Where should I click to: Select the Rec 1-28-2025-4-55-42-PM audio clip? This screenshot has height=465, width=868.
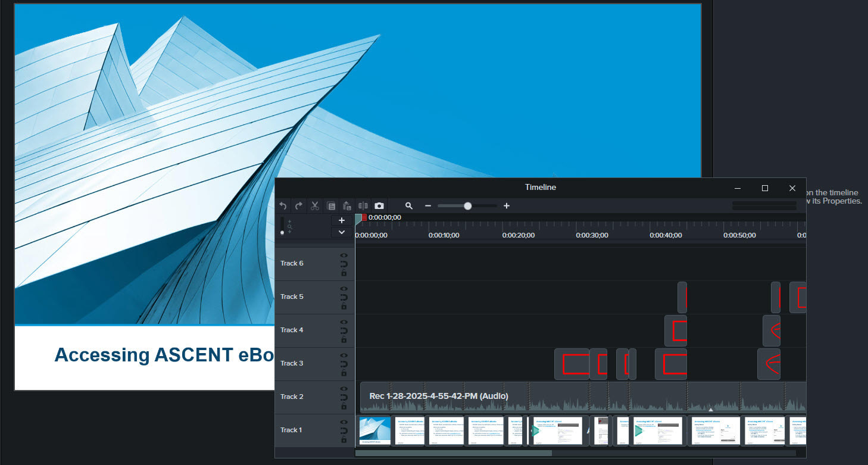[583, 397]
